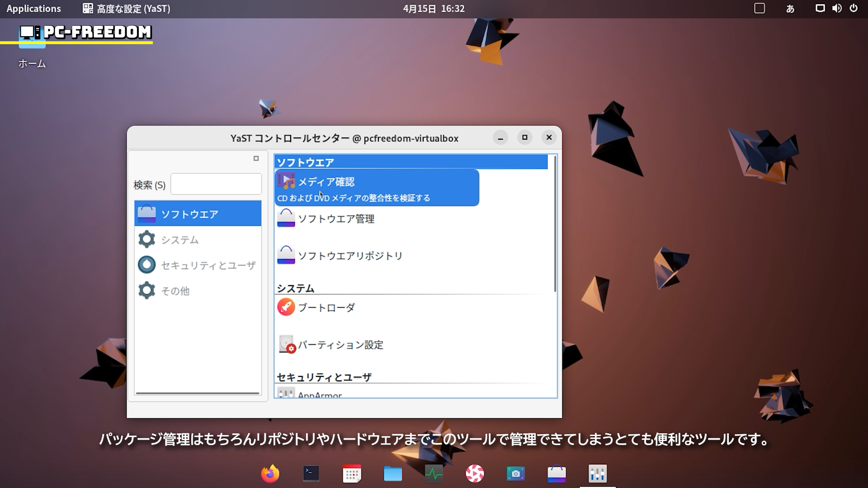
Task: Launch terminal from the dock
Action: click(311, 474)
